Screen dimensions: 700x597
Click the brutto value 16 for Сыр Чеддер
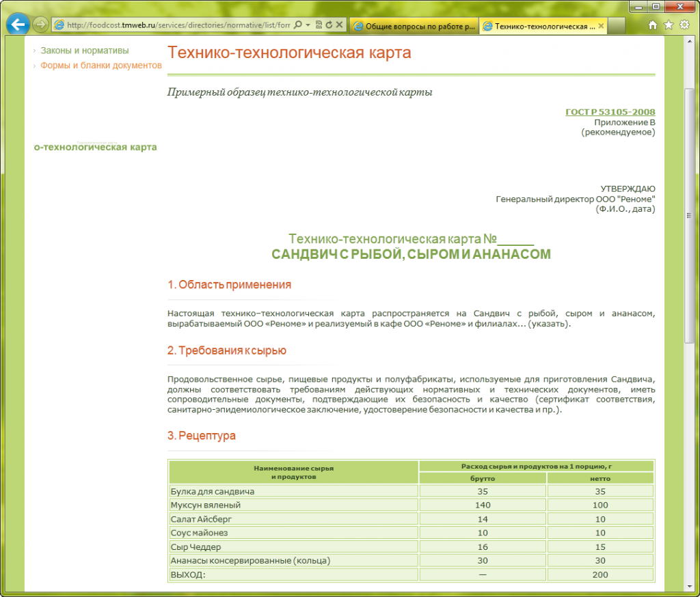[483, 546]
